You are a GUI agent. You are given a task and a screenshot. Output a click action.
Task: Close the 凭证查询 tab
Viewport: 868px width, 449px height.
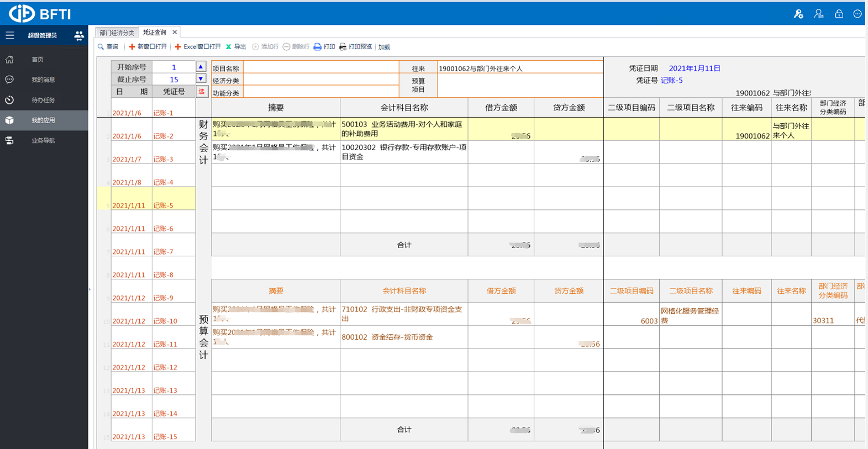click(x=175, y=32)
